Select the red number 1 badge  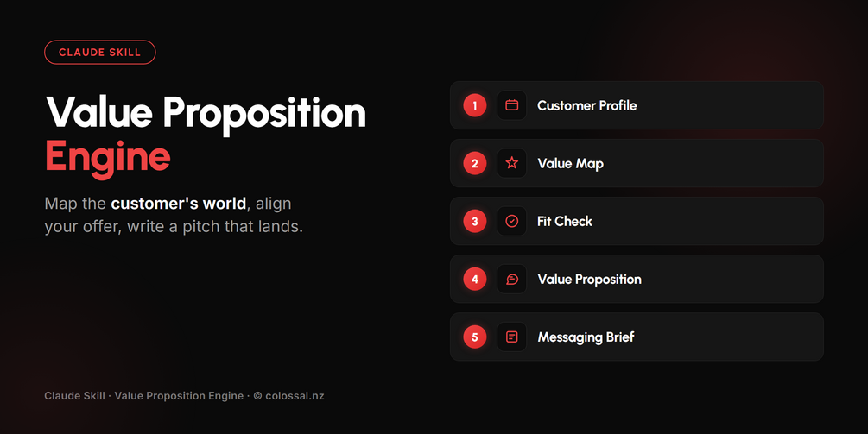(x=474, y=105)
